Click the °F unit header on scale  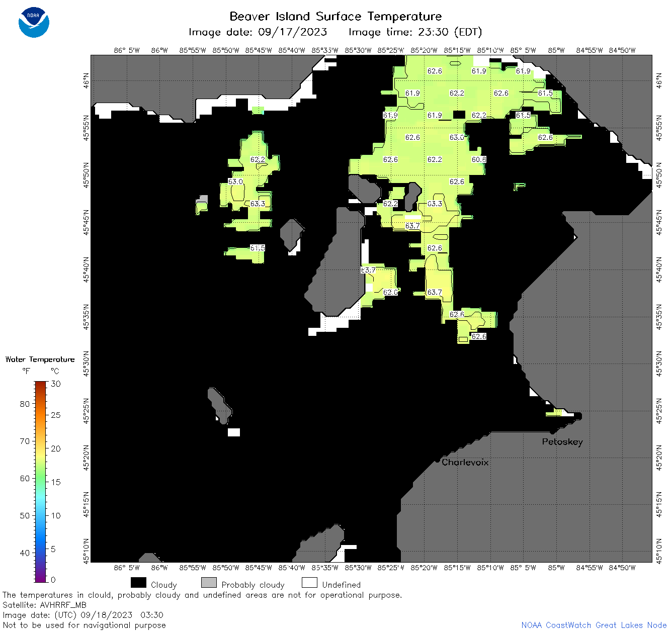[x=26, y=371]
